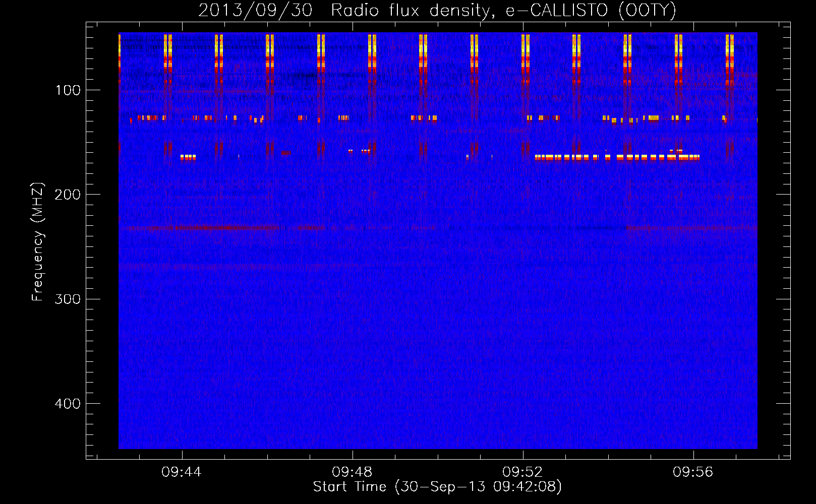This screenshot has width=816, height=504.
Task: Click the 09:44 time tick label
Action: (181, 472)
